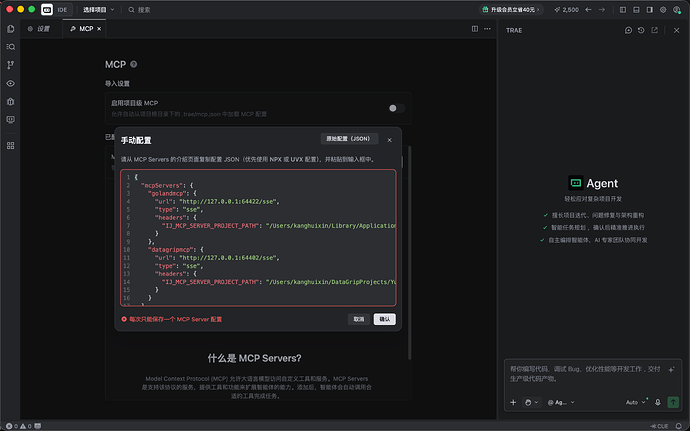Navigate forward with the right arrow
The width and height of the screenshot is (690, 431).
click(x=602, y=10)
